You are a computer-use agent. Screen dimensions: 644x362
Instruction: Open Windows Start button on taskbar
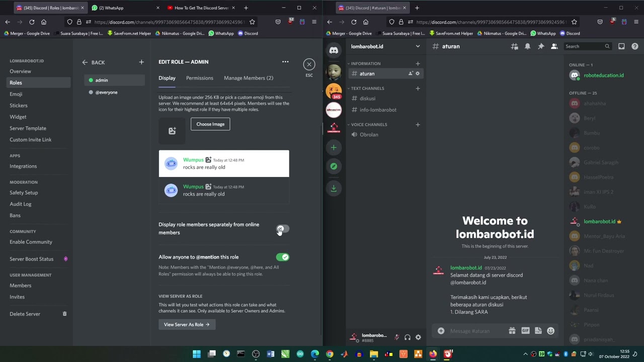197,354
